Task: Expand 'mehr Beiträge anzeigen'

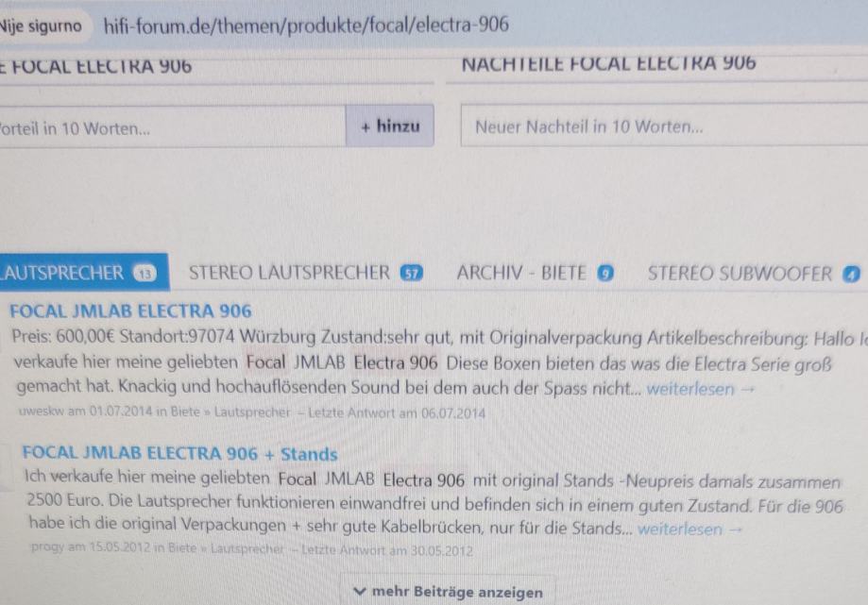Action: point(448,591)
